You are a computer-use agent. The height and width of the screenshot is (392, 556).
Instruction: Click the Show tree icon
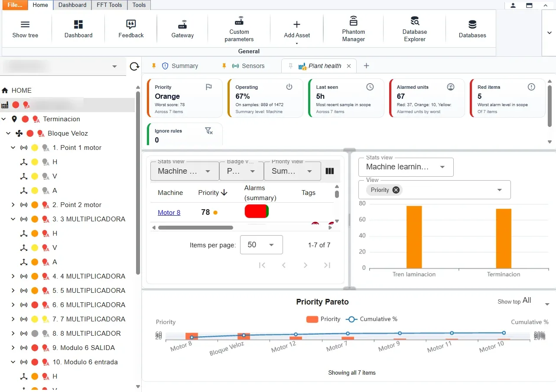pos(25,24)
